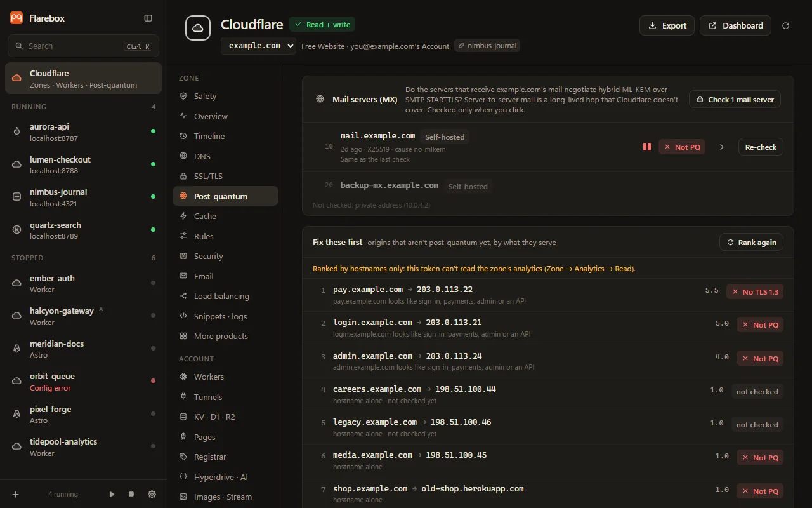Click the Email envelope icon
The image size is (812, 508).
(183, 276)
